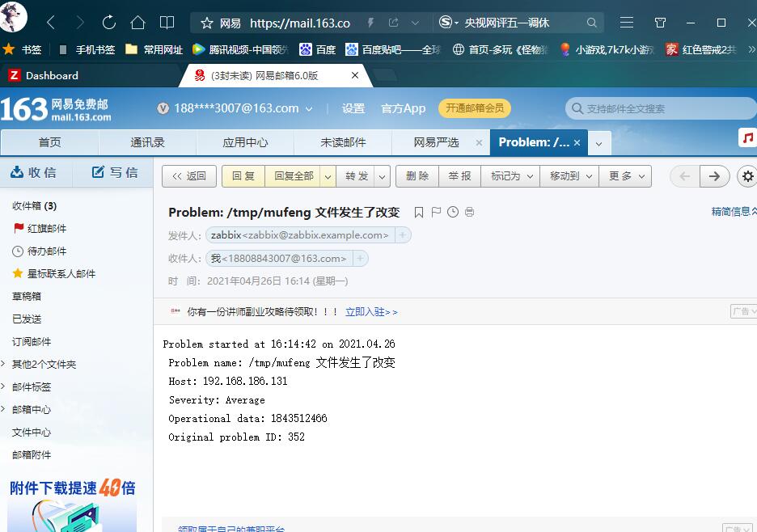The image size is (757, 532).
Task: Close the Problem mail tab
Action: click(x=577, y=143)
